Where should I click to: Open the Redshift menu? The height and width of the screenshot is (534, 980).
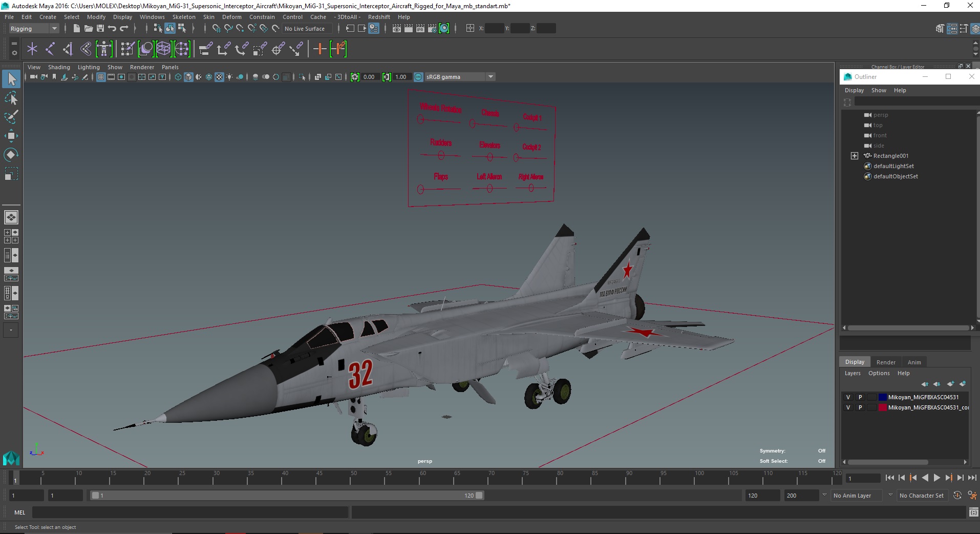379,17
